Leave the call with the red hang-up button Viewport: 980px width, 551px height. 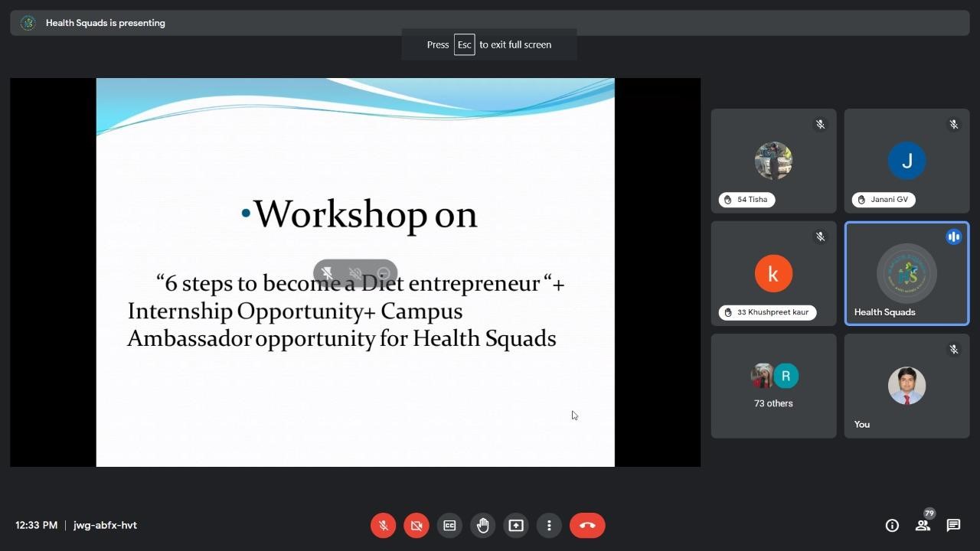[587, 525]
